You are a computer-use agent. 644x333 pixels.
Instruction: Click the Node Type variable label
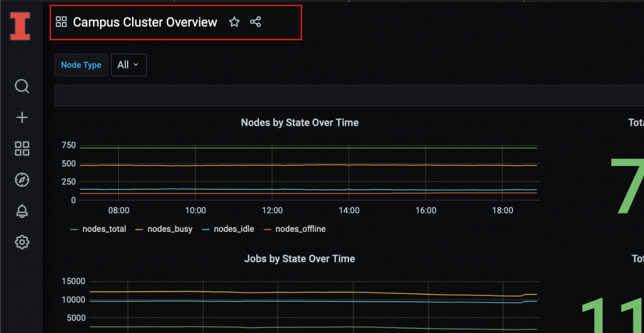[x=81, y=65]
